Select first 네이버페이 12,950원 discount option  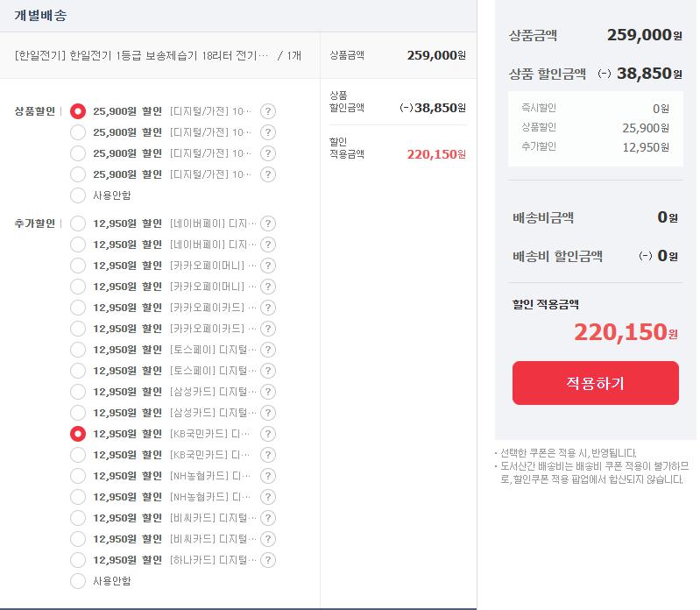78,223
